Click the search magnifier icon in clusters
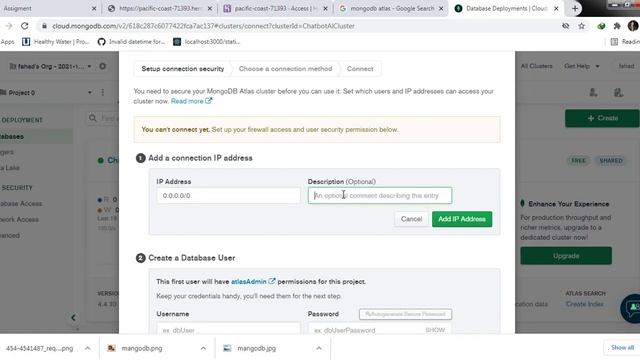Viewport: 640px width, 360px height. point(93,118)
